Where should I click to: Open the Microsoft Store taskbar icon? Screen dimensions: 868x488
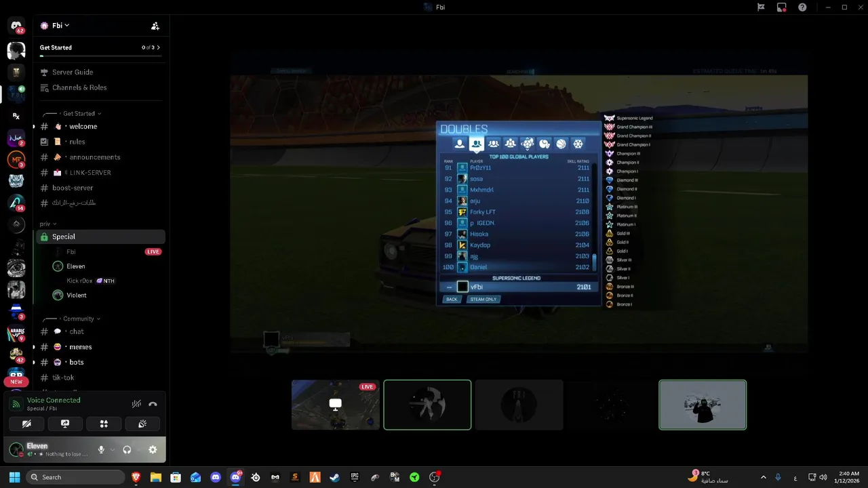[x=176, y=477]
